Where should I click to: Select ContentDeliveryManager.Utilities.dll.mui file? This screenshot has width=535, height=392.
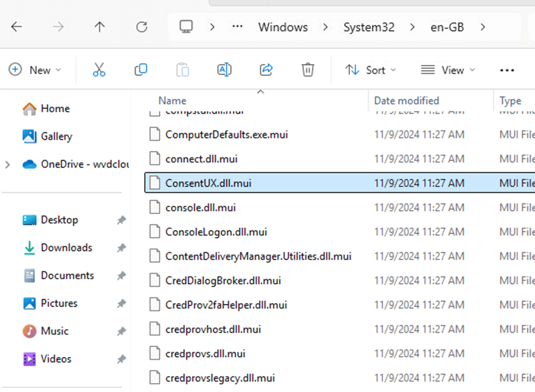coord(258,256)
